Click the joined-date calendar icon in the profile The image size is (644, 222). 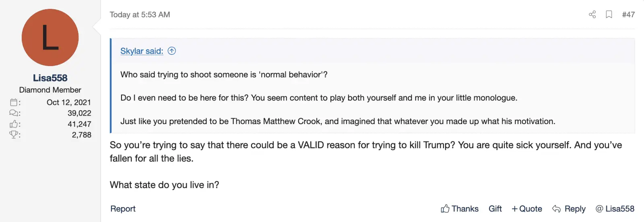[x=14, y=102]
